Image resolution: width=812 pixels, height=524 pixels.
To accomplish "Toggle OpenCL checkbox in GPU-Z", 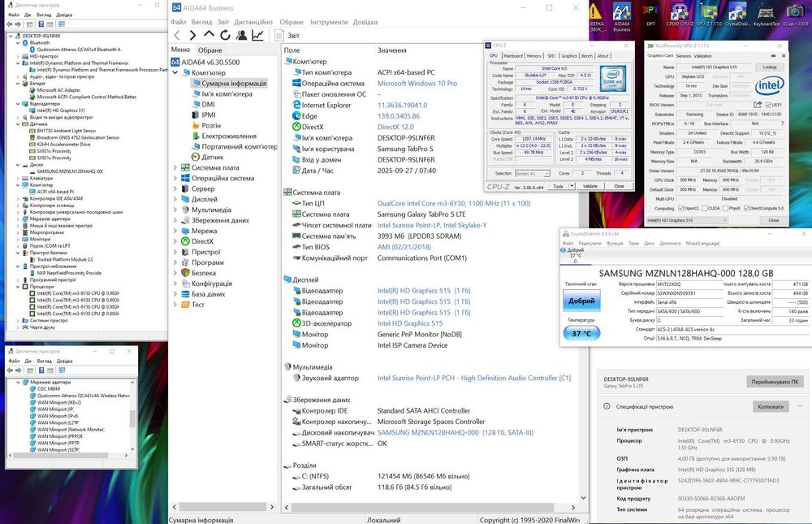I will (681, 208).
